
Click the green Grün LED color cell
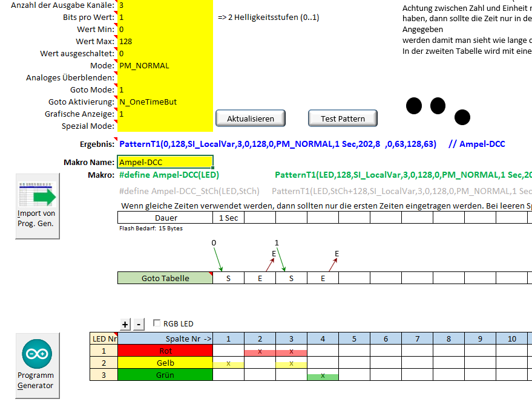pos(165,375)
